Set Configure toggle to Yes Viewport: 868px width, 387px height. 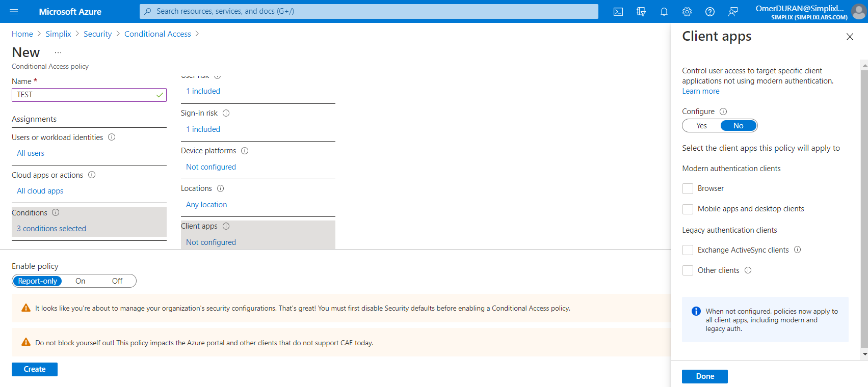click(701, 126)
